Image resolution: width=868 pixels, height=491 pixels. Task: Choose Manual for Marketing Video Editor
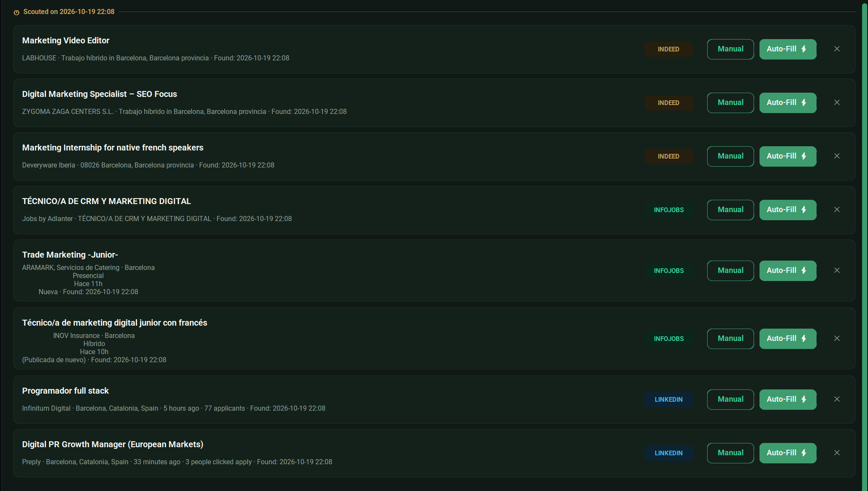[x=730, y=49]
